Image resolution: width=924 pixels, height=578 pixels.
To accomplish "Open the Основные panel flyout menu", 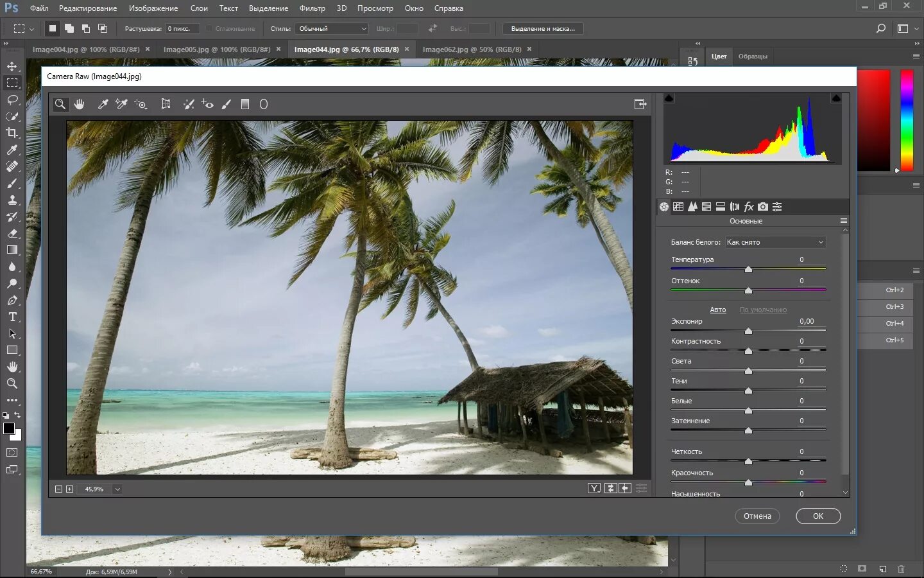I will (x=844, y=221).
